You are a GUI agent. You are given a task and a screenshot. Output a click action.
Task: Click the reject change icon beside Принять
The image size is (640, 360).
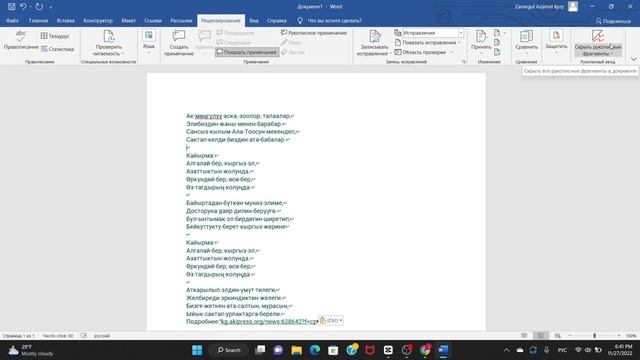pos(497,33)
